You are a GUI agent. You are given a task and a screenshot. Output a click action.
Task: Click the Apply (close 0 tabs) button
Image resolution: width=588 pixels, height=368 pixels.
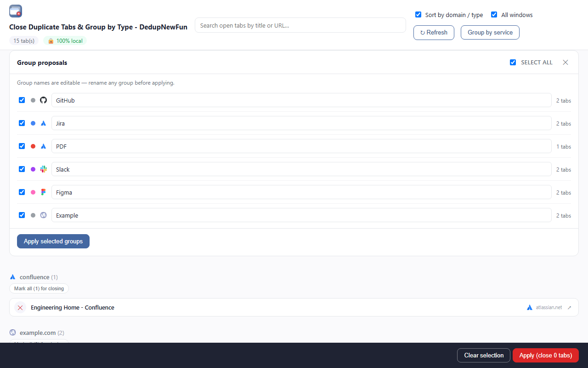(546, 356)
